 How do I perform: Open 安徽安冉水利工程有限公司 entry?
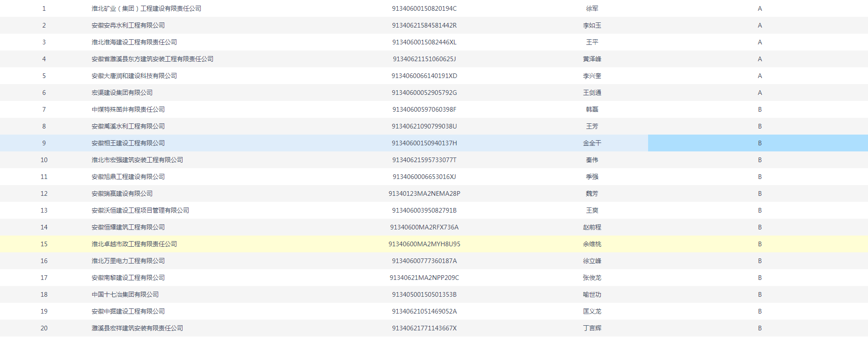pyautogui.click(x=128, y=25)
